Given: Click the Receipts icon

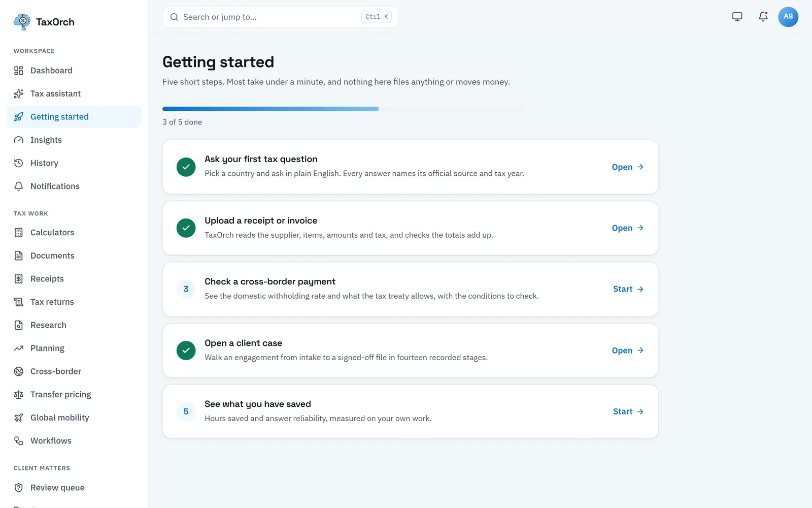Looking at the screenshot, I should point(19,279).
